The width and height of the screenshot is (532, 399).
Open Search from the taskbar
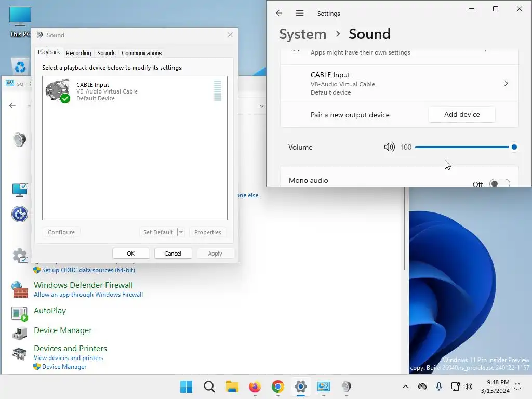[209, 387]
